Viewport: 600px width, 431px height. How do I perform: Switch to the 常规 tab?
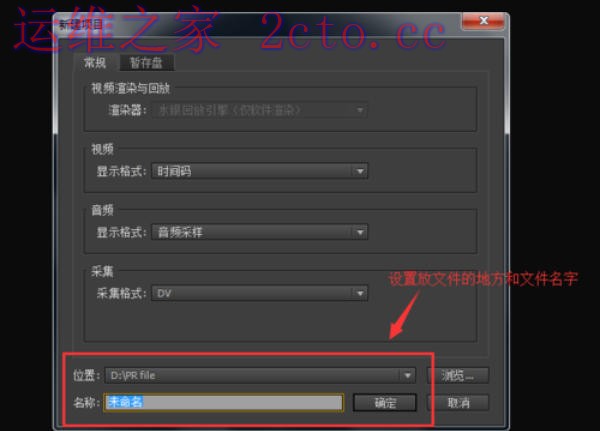pos(95,63)
